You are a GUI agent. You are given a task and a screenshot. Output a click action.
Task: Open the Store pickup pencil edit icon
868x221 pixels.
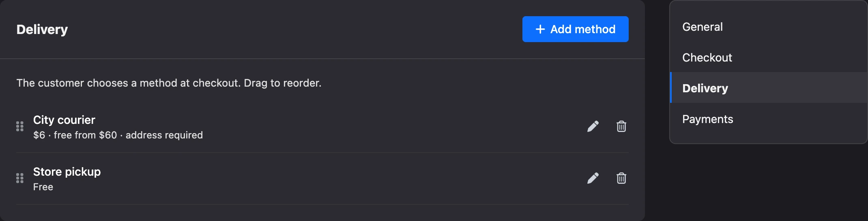593,178
